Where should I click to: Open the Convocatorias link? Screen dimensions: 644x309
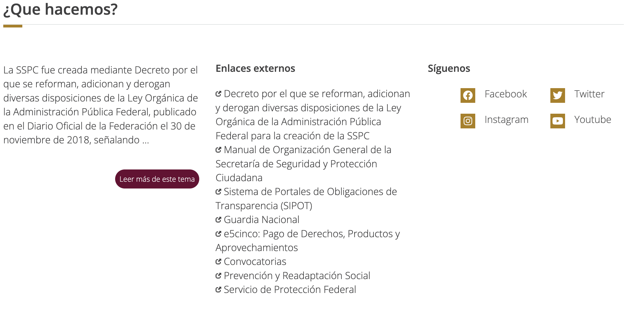tap(255, 261)
